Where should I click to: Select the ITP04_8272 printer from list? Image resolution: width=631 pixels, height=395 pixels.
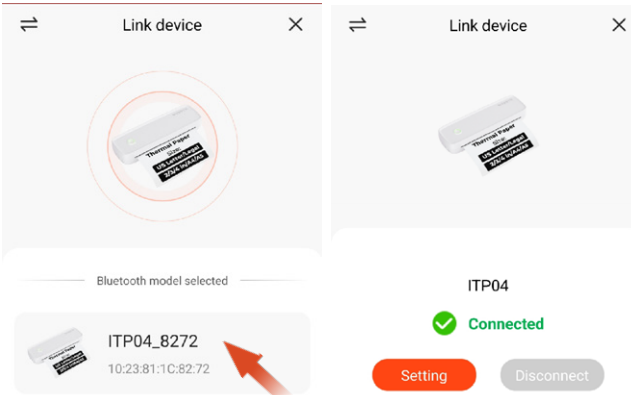point(162,353)
